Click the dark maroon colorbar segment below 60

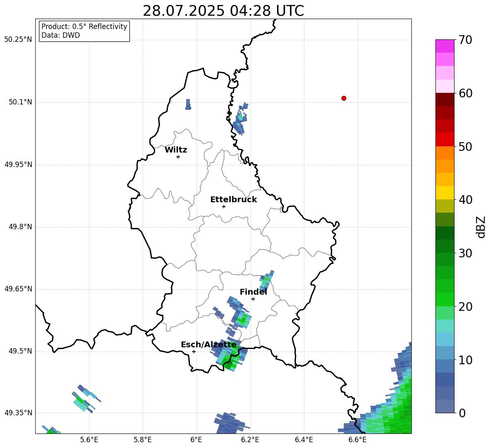445,99
